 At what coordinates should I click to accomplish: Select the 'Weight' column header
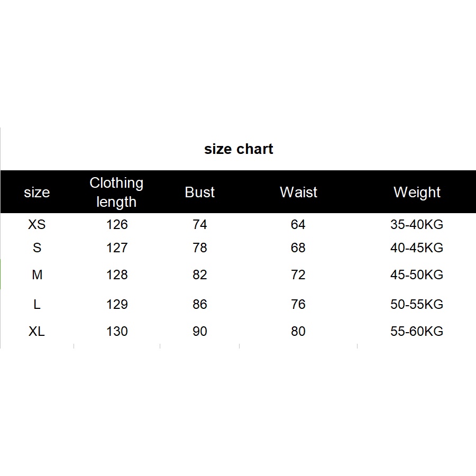pyautogui.click(x=417, y=192)
